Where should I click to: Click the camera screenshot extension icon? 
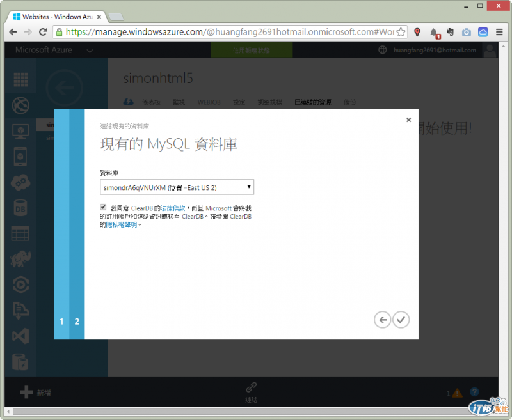pyautogui.click(x=467, y=32)
